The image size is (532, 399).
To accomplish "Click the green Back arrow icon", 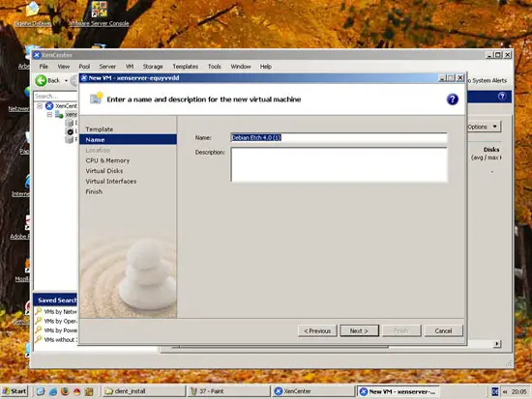I will 41,80.
